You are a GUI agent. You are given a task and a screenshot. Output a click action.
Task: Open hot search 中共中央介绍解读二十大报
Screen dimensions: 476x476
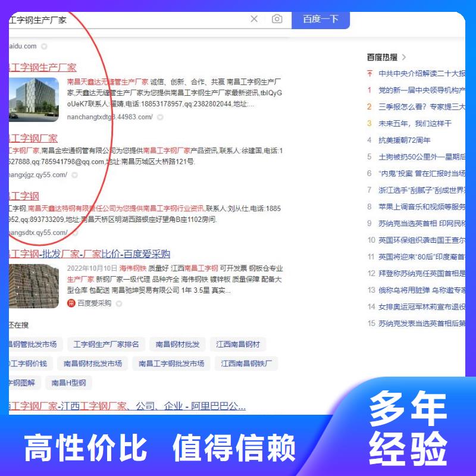(422, 73)
